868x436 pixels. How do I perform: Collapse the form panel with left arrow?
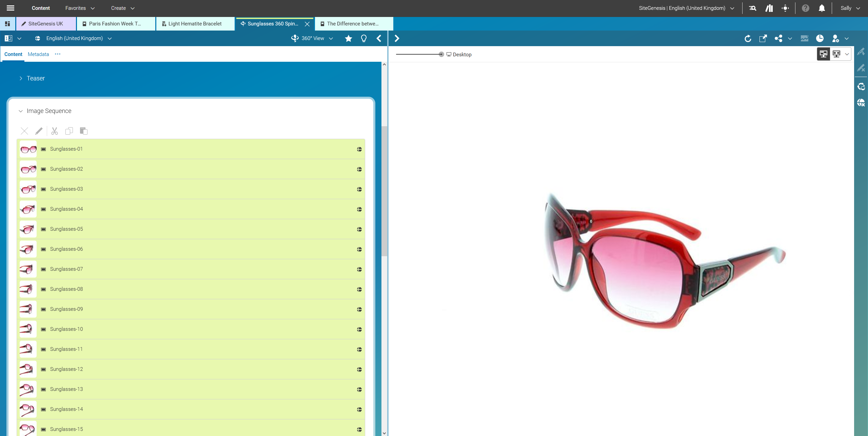[379, 38]
